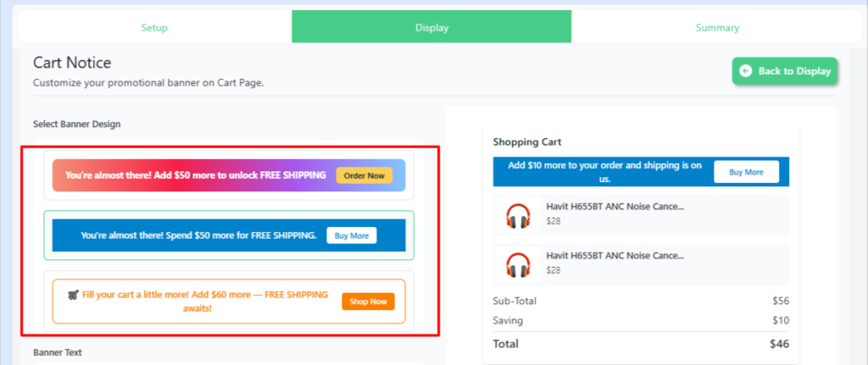Click the Select Banner Design label
The height and width of the screenshot is (365, 868).
click(x=77, y=124)
